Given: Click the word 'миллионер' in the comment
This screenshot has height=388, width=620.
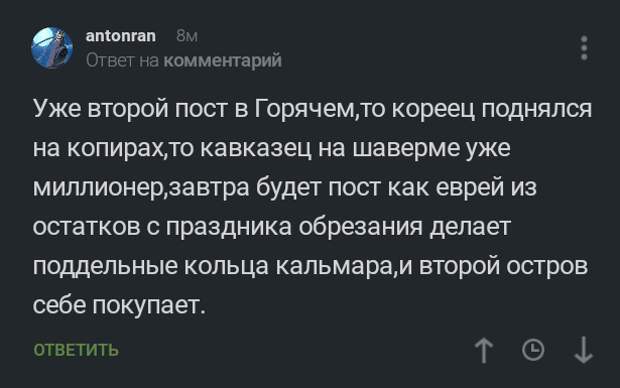Looking at the screenshot, I should [x=98, y=188].
